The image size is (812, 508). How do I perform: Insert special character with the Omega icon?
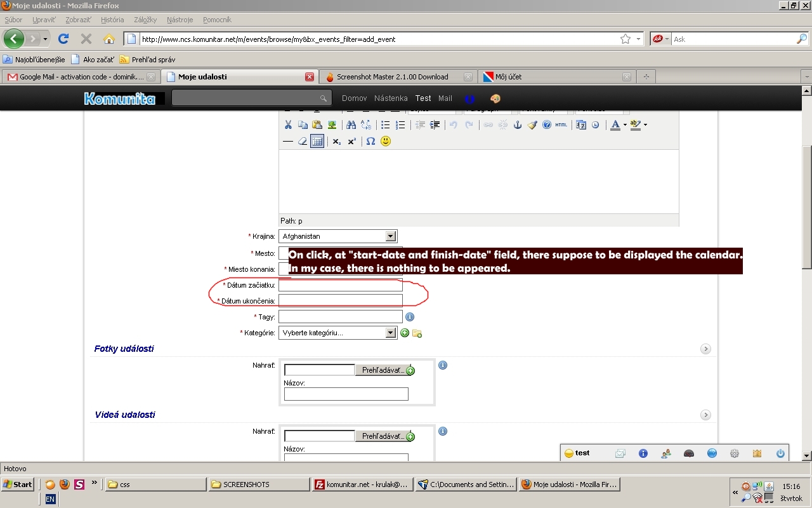point(370,141)
